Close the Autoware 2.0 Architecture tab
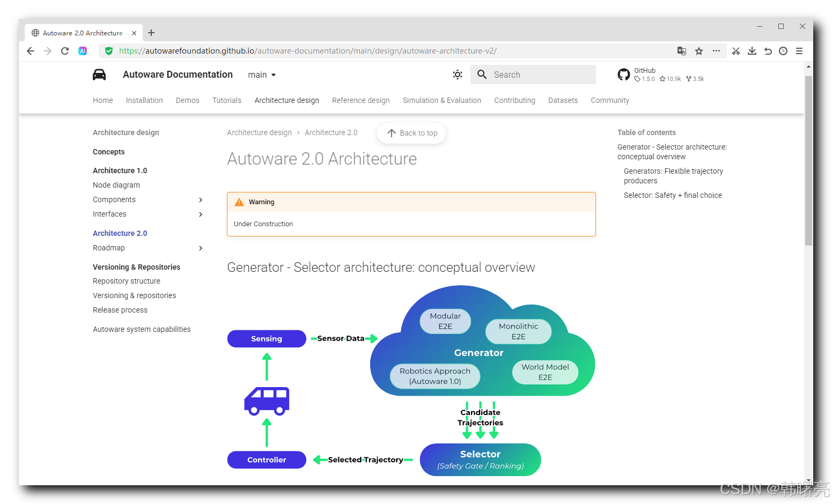The image size is (832, 504). (x=134, y=33)
